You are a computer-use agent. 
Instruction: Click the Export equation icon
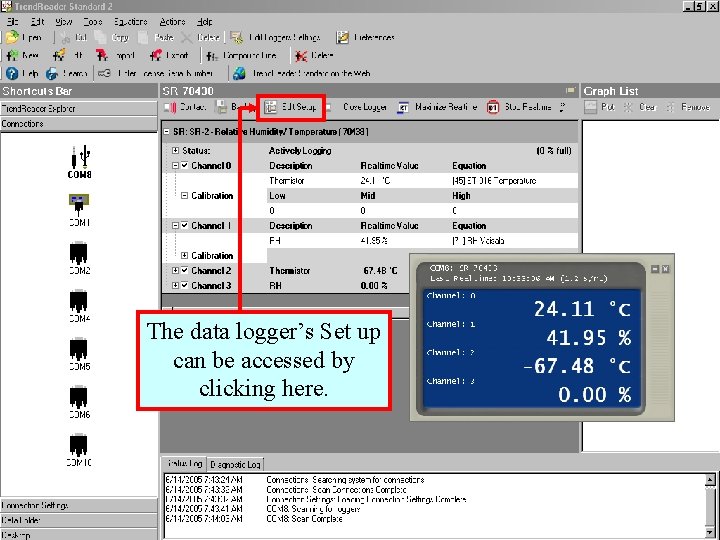(x=156, y=56)
